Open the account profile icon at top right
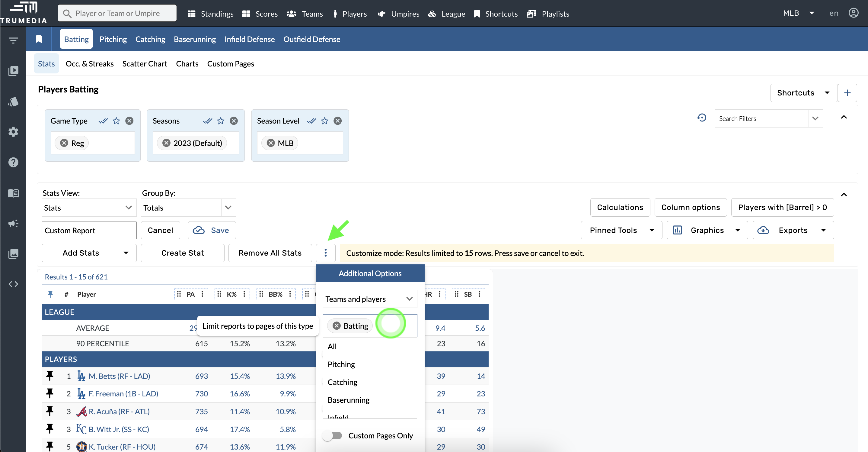868x452 pixels. [x=854, y=13]
